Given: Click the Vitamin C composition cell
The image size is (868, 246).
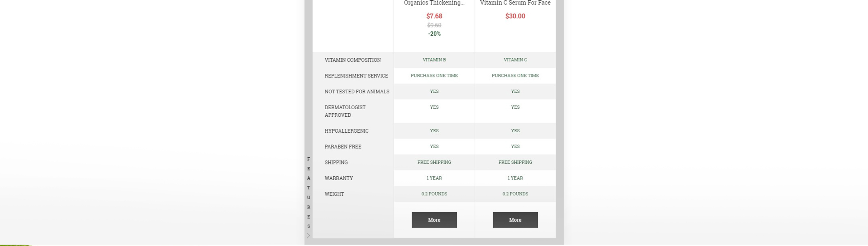Looking at the screenshot, I should 515,60.
